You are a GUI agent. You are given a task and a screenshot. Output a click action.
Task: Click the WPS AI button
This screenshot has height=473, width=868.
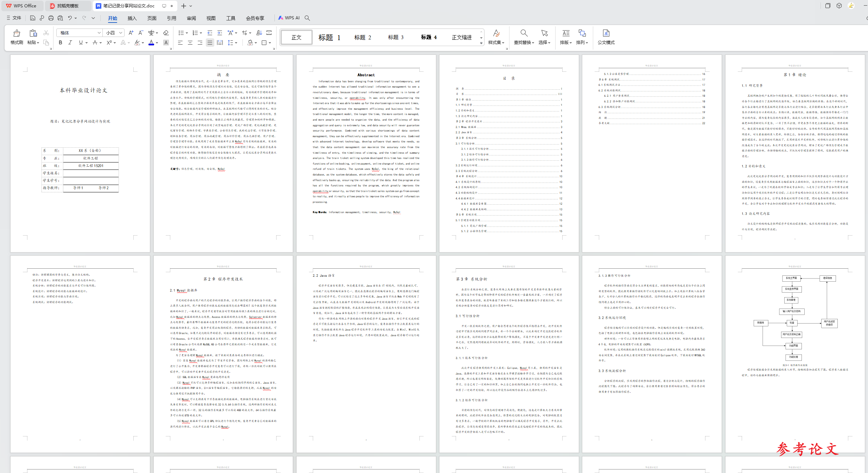coord(289,18)
